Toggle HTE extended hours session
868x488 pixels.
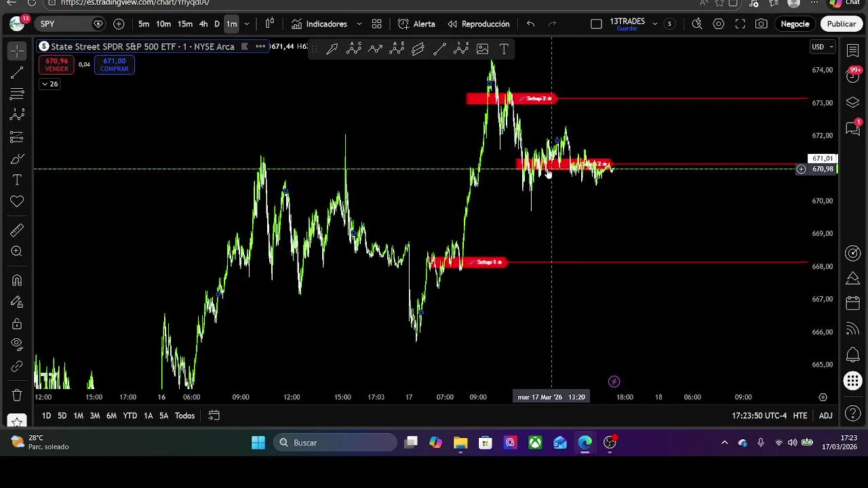[x=800, y=415]
